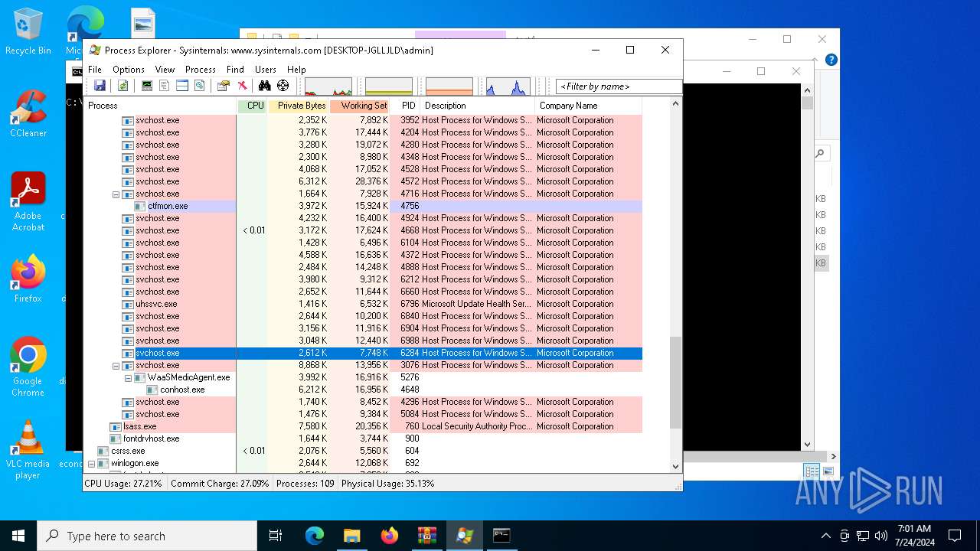Click the physical memory mini graph
This screenshot has height=551, width=980.
click(x=449, y=86)
